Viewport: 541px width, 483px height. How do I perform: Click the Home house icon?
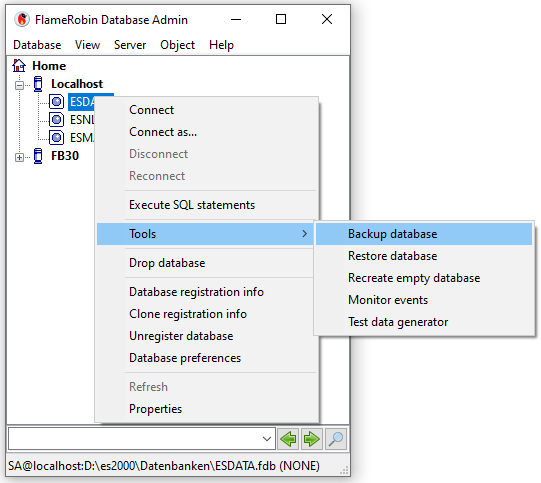tap(19, 66)
